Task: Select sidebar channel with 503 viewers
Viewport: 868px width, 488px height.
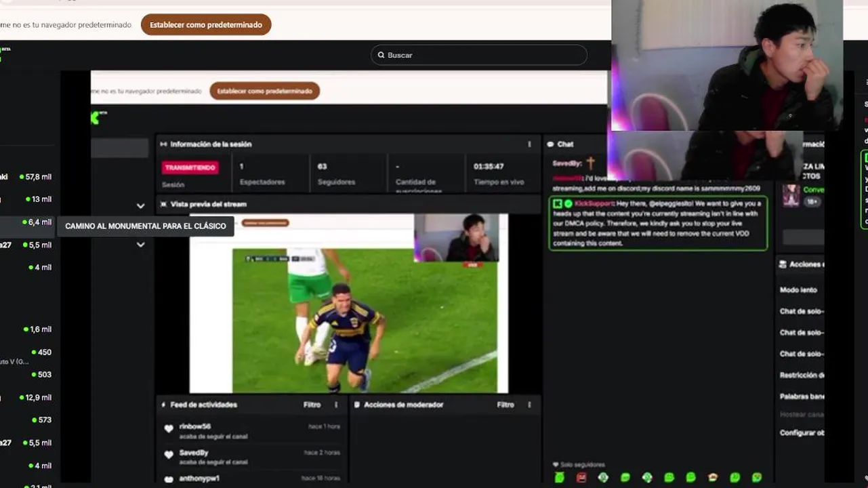Action: [26, 375]
